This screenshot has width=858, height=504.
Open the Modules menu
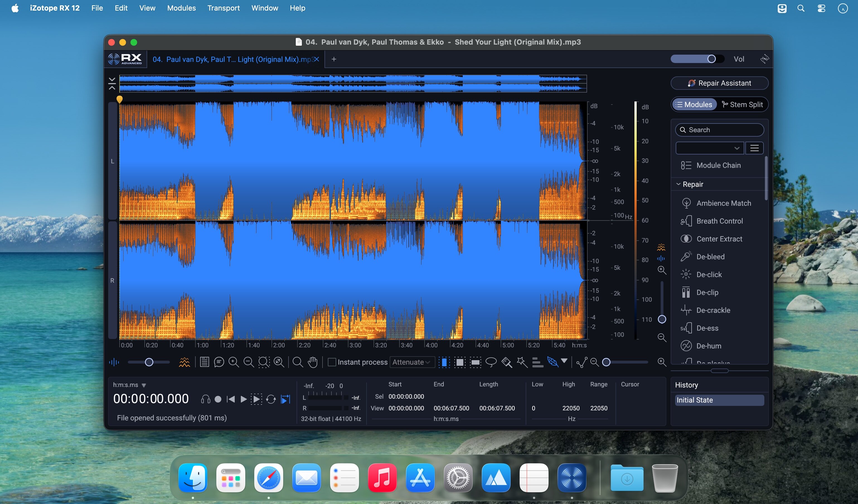click(x=181, y=8)
